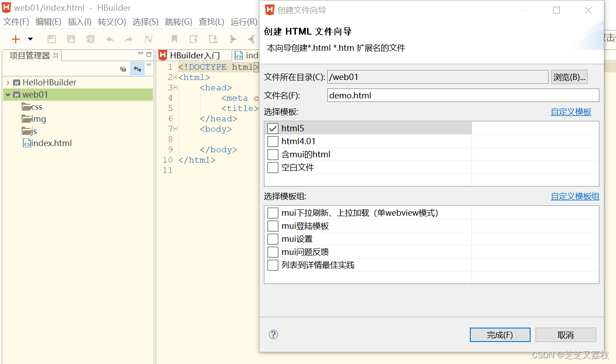Click the 自定义模板组 link
Screen dimensions: 616x364
tap(575, 196)
